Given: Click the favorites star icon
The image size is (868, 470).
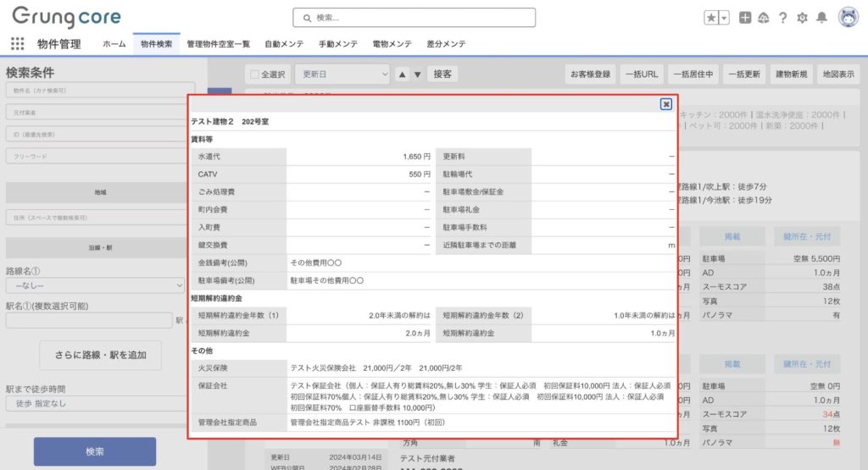Looking at the screenshot, I should click(x=712, y=18).
